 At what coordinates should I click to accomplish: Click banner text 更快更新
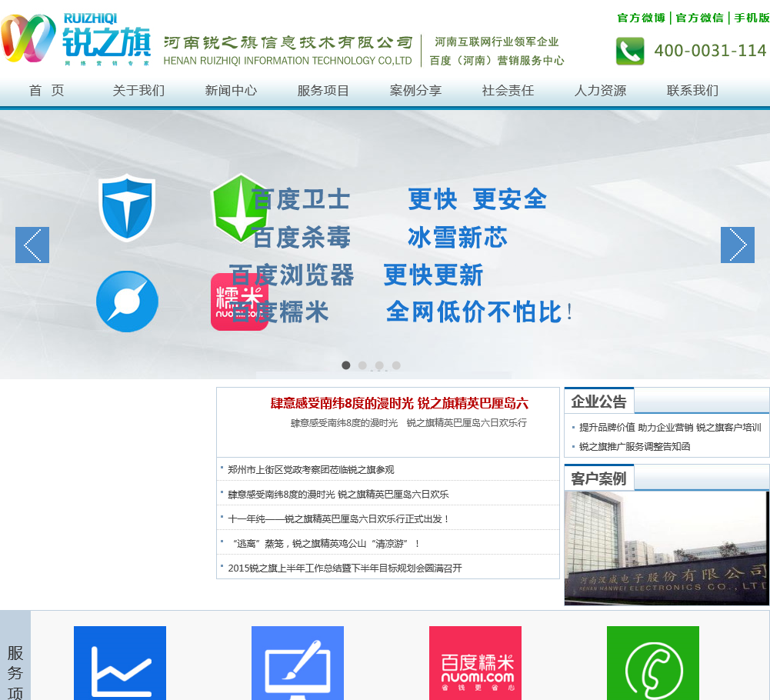click(433, 275)
